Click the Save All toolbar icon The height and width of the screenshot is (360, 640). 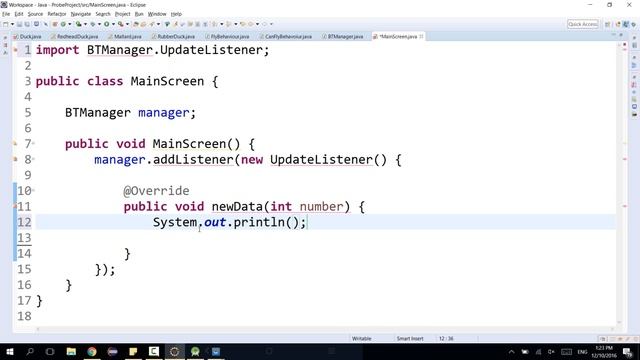[x=27, y=24]
